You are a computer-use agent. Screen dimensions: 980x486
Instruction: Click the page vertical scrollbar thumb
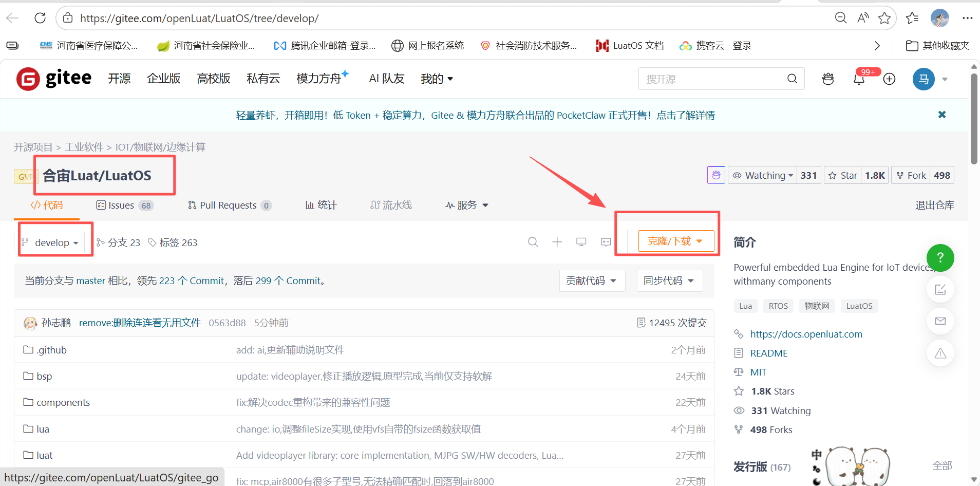[974, 119]
